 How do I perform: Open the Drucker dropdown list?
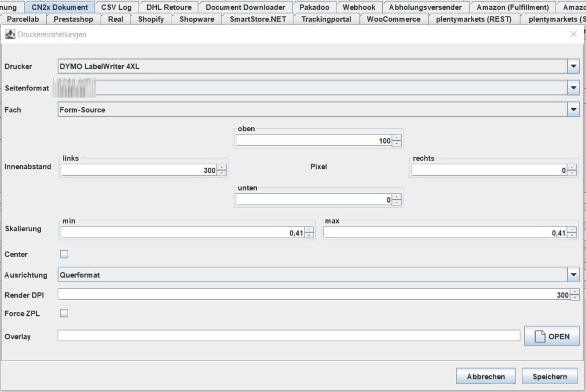(573, 66)
